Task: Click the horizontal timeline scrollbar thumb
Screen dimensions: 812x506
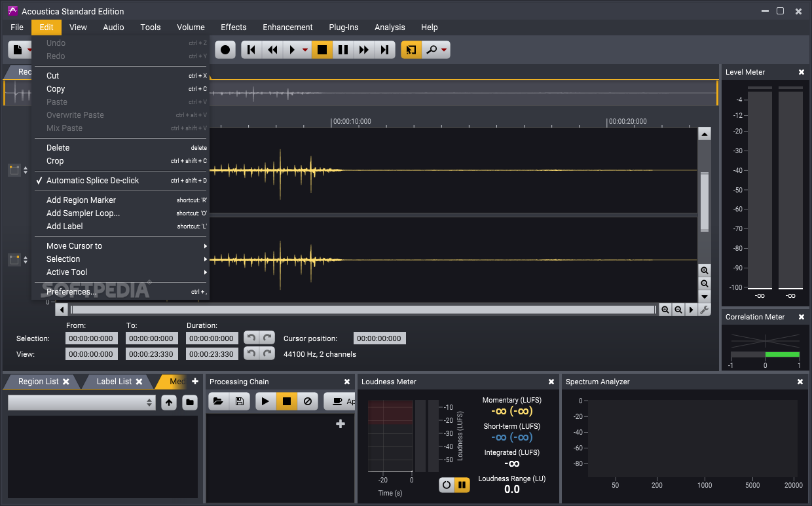Action: (363, 310)
